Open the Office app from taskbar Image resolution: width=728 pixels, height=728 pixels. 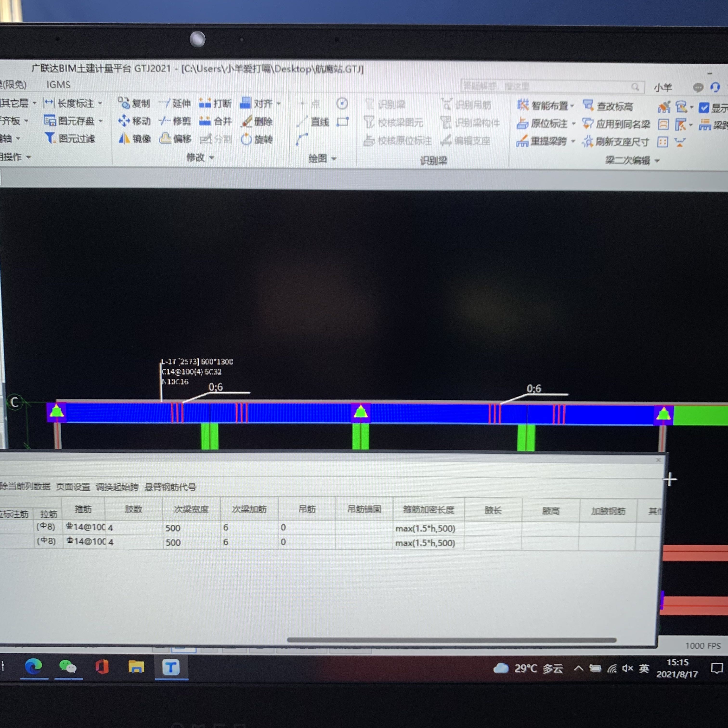(102, 667)
